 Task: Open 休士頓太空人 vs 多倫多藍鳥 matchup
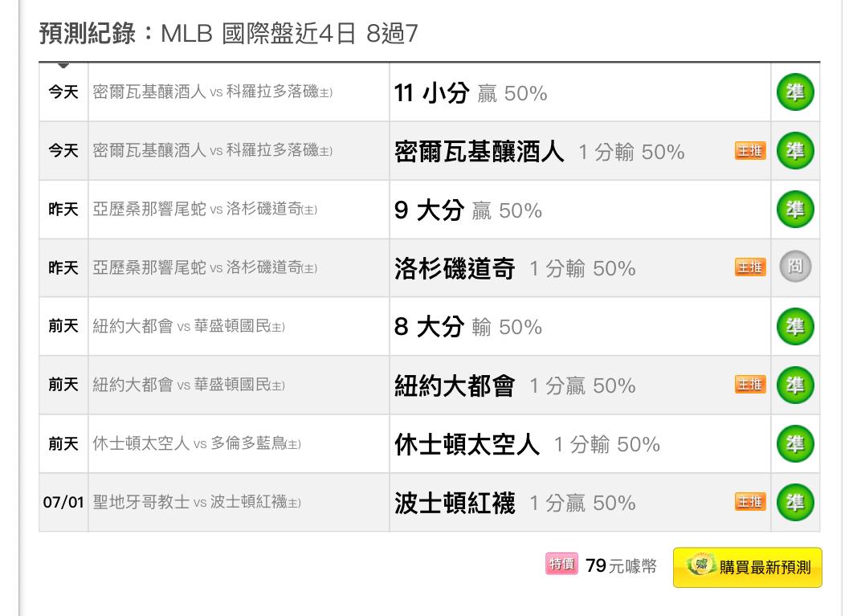point(197,444)
